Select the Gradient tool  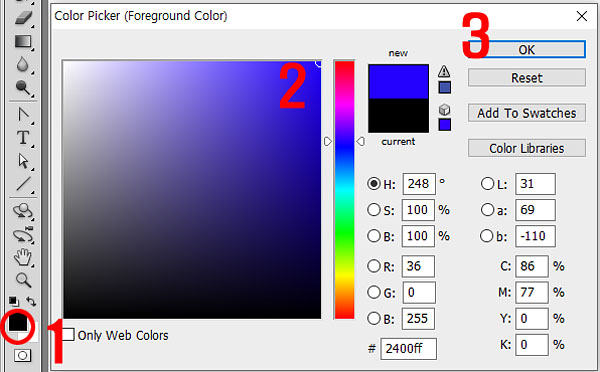[23, 41]
